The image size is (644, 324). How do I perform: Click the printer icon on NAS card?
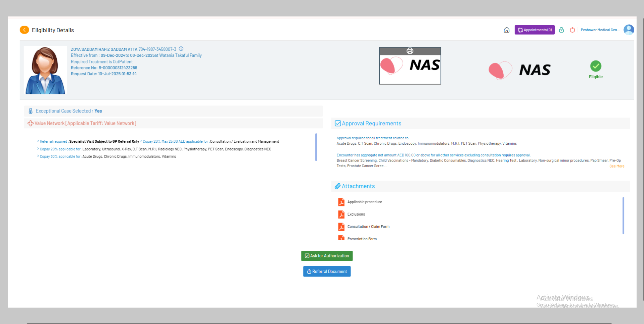click(x=410, y=51)
